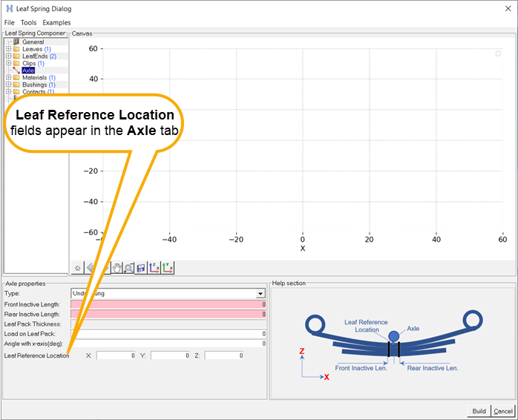Open the File menu

tap(10, 23)
